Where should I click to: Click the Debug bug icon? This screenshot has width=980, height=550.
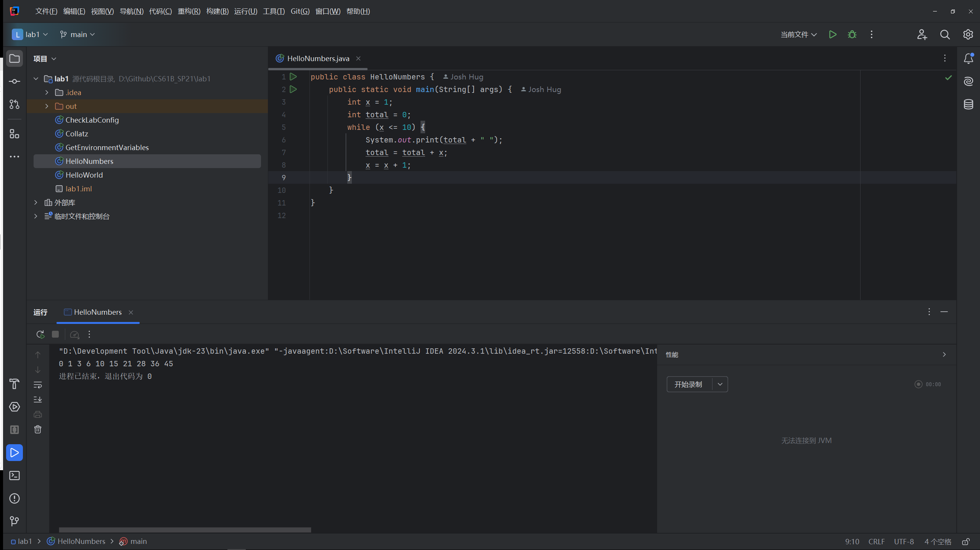click(x=852, y=34)
